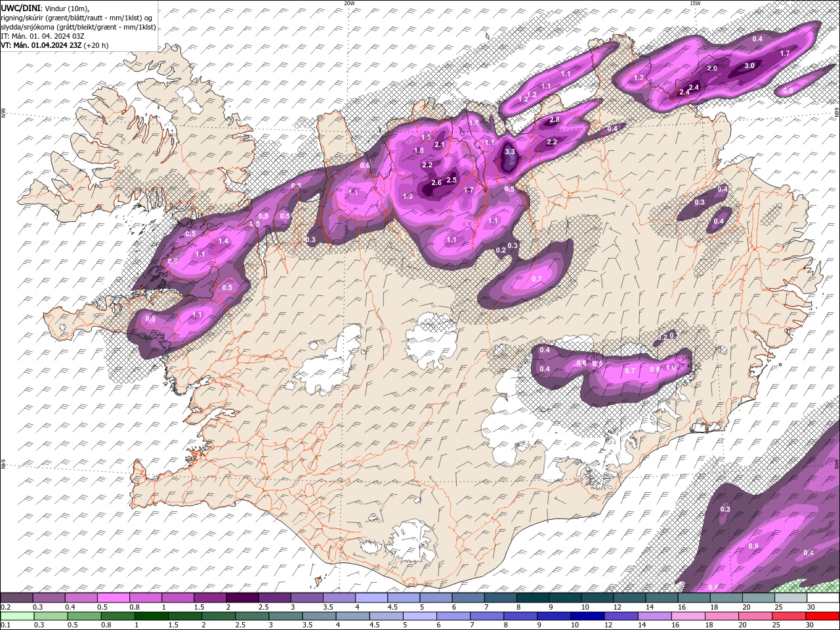This screenshot has width=840, height=630.
Task: Select the "slydda/snjókoma" header text
Action: click(x=28, y=27)
